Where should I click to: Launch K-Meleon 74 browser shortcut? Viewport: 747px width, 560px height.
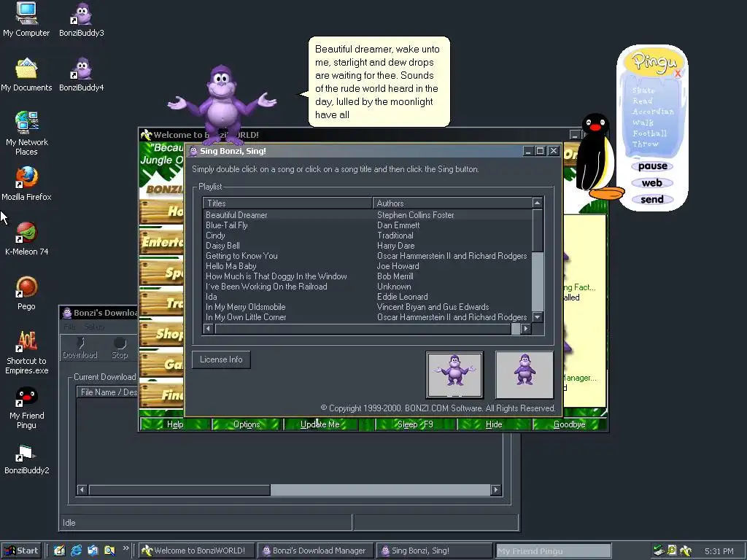(x=26, y=238)
